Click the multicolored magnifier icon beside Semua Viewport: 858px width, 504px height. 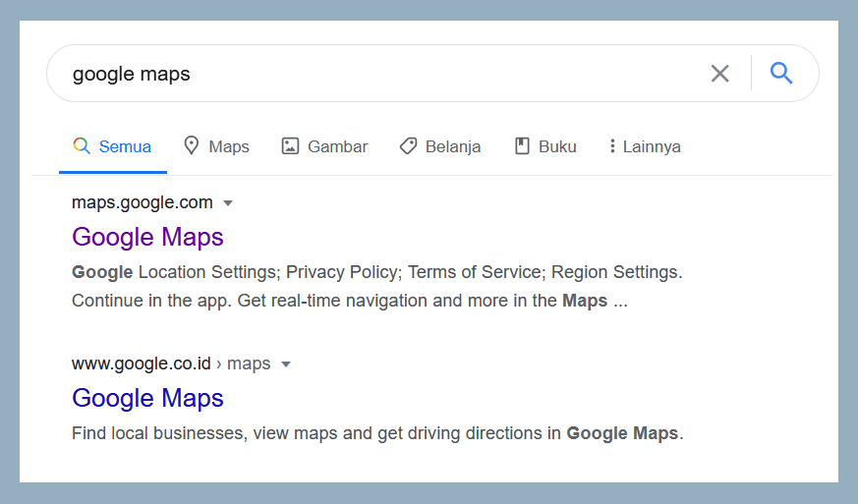tap(82, 145)
